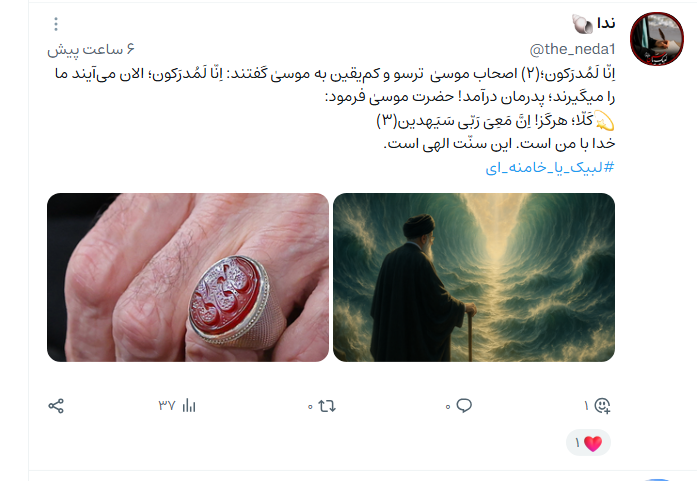
Task: Open the hashtag #لبیک_یا_خامنه_ای link
Action: tap(550, 168)
